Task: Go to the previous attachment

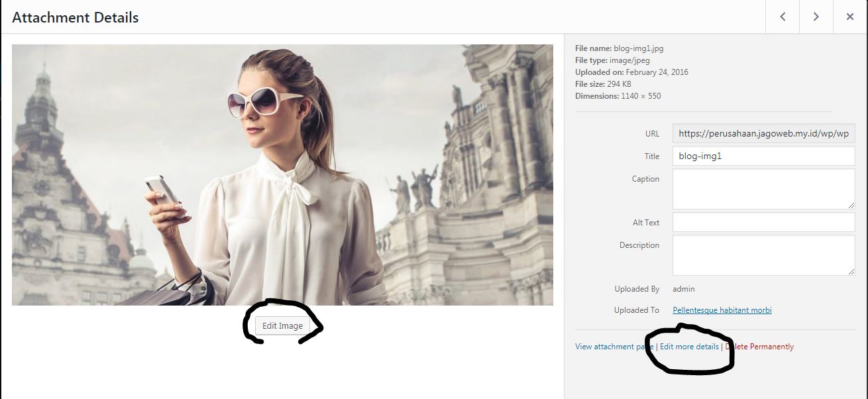Action: [783, 17]
